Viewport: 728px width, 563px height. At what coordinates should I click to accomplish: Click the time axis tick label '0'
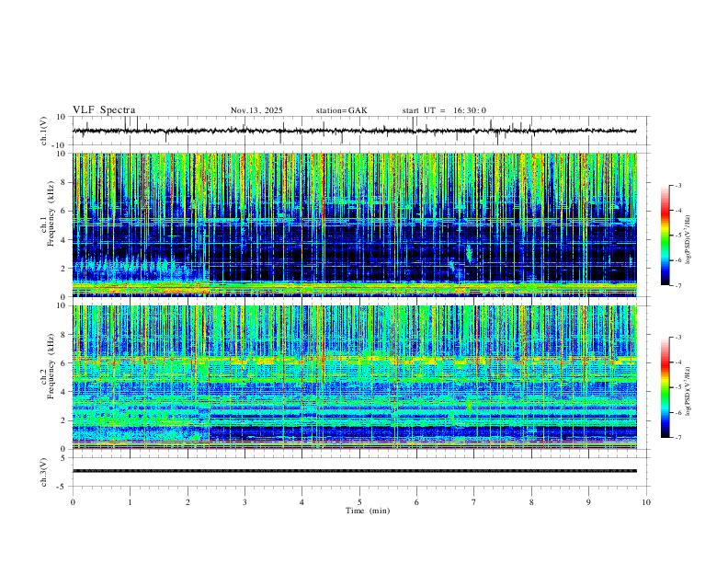pos(73,502)
